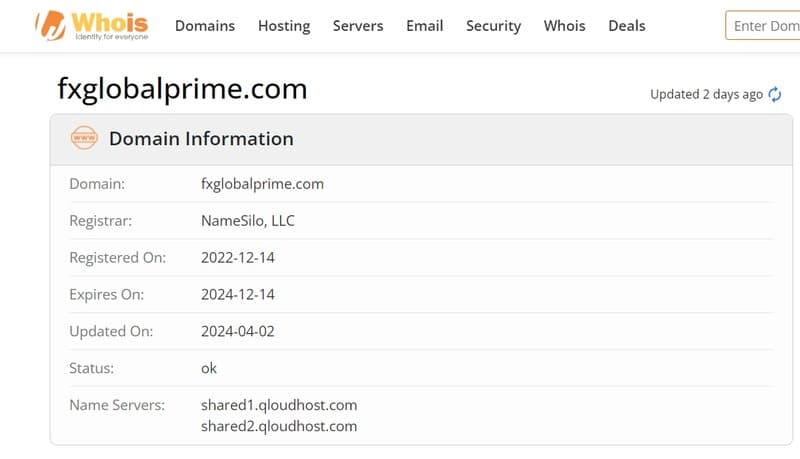The height and width of the screenshot is (459, 800).
Task: Click the expiry date 2024-12-14
Action: 238,294
